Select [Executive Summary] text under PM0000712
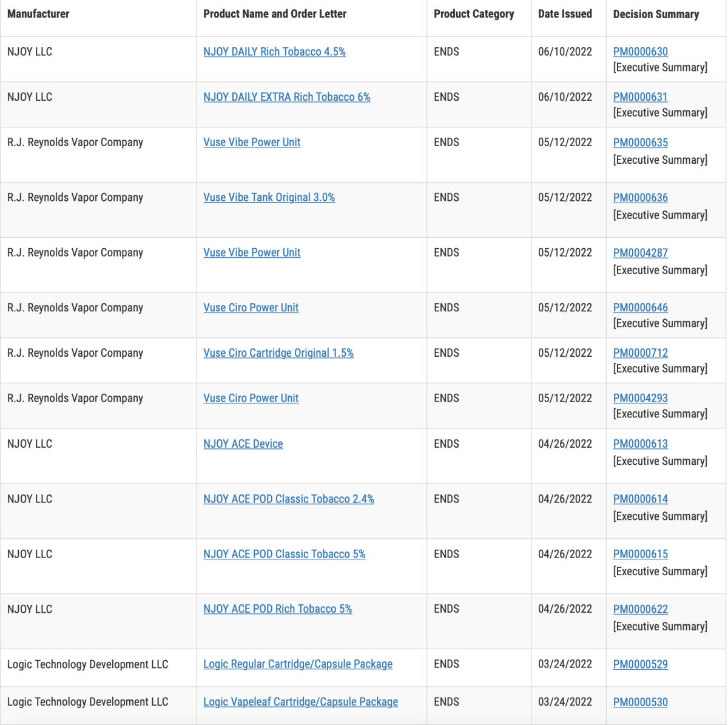728x725 pixels. pyautogui.click(x=660, y=369)
